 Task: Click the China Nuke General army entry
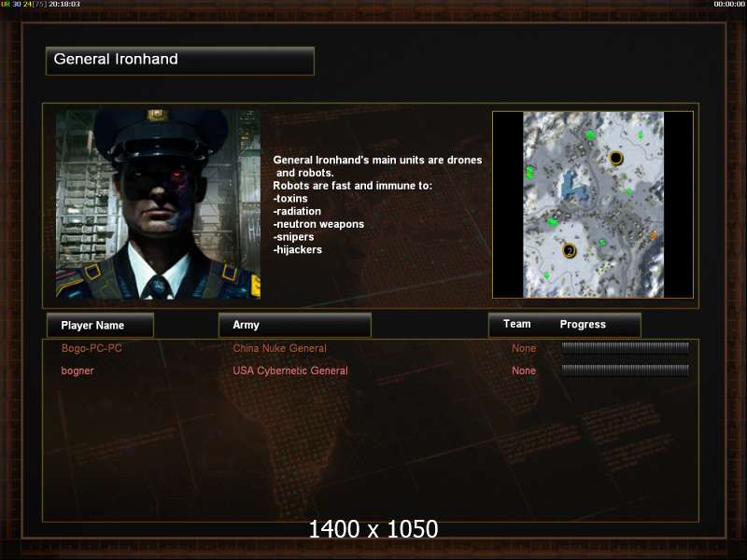click(279, 348)
